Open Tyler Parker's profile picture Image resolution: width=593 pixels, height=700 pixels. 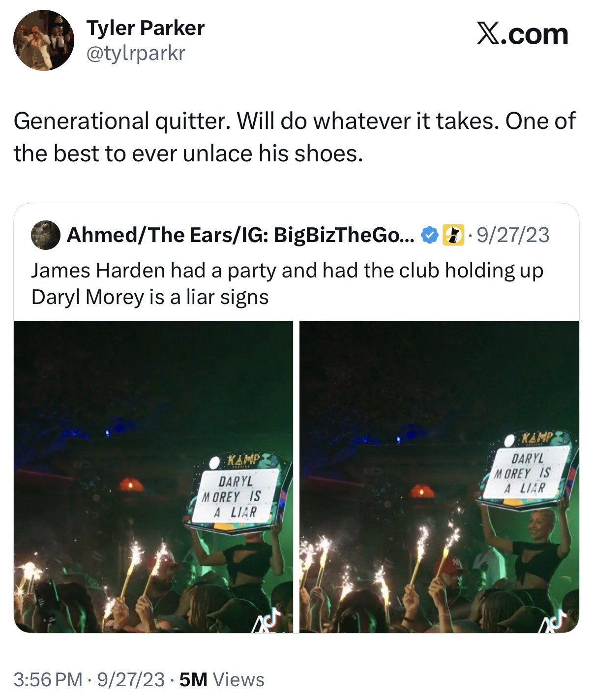[43, 41]
